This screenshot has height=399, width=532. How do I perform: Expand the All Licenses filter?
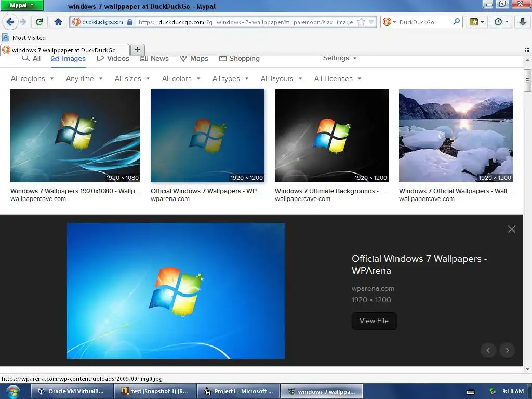pyautogui.click(x=338, y=79)
